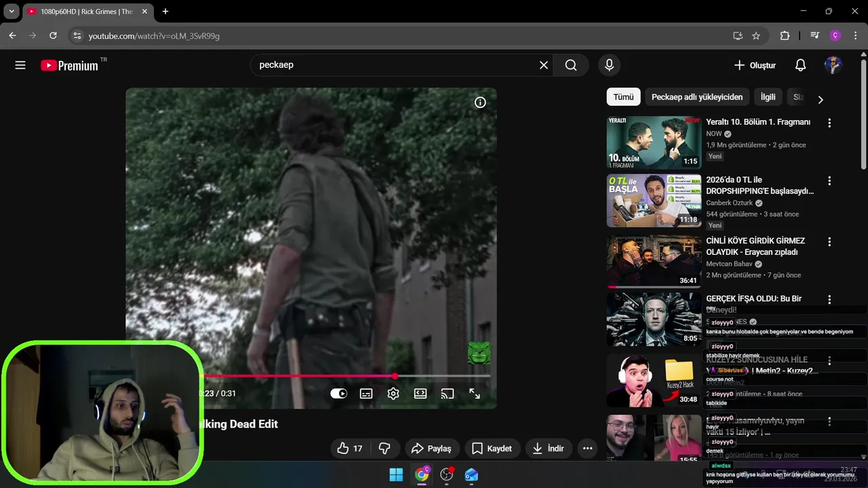Open the video info card icon

[x=480, y=102]
